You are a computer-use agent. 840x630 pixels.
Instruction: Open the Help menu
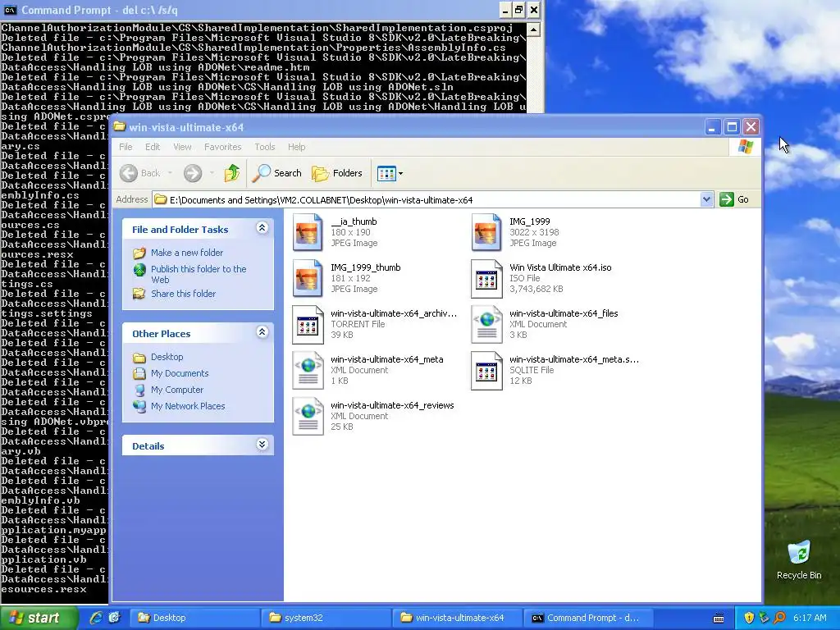pyautogui.click(x=296, y=147)
